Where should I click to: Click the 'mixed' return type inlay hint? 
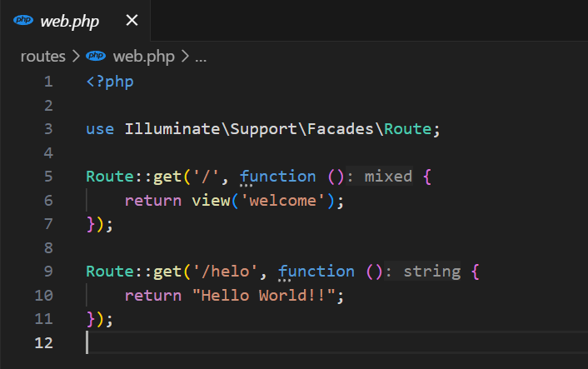click(388, 177)
